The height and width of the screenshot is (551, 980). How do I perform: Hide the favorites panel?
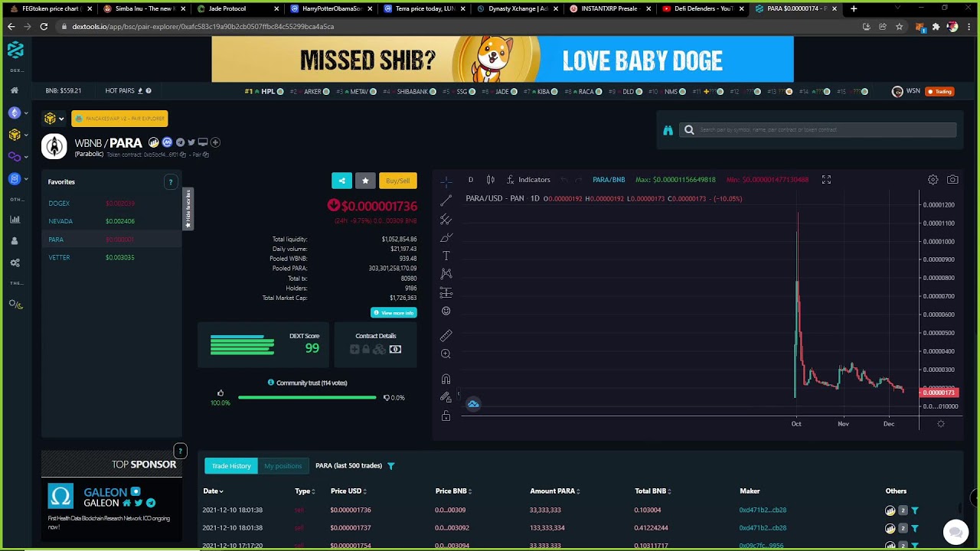pyautogui.click(x=188, y=210)
